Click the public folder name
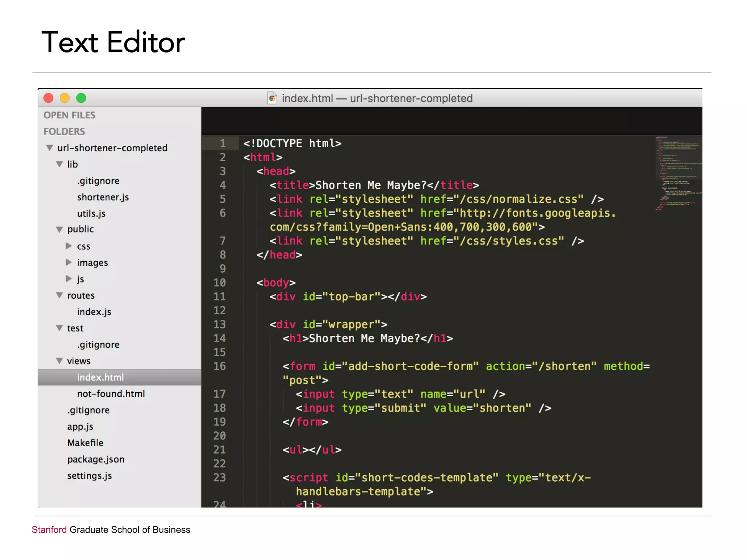Screen dimensions: 747x560 tap(81, 229)
